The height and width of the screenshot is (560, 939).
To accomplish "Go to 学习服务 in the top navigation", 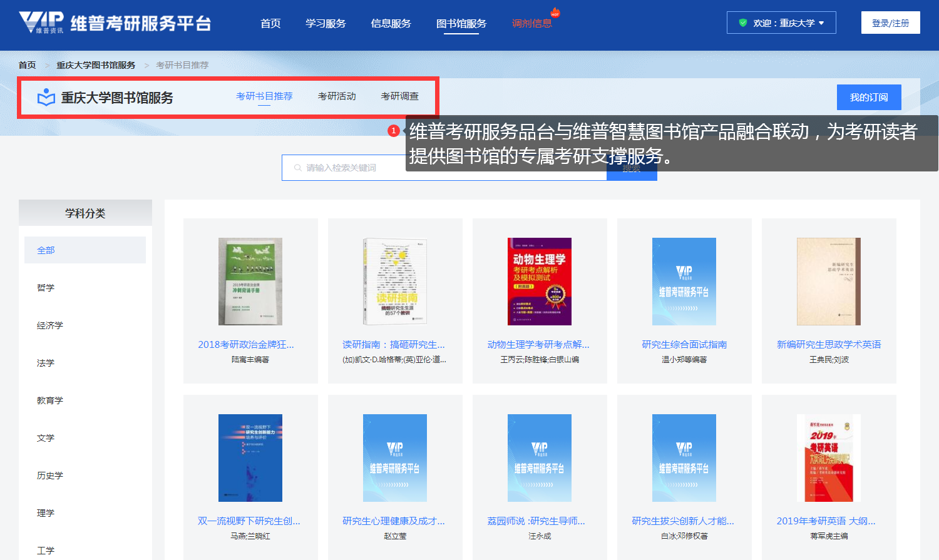I will tap(326, 23).
